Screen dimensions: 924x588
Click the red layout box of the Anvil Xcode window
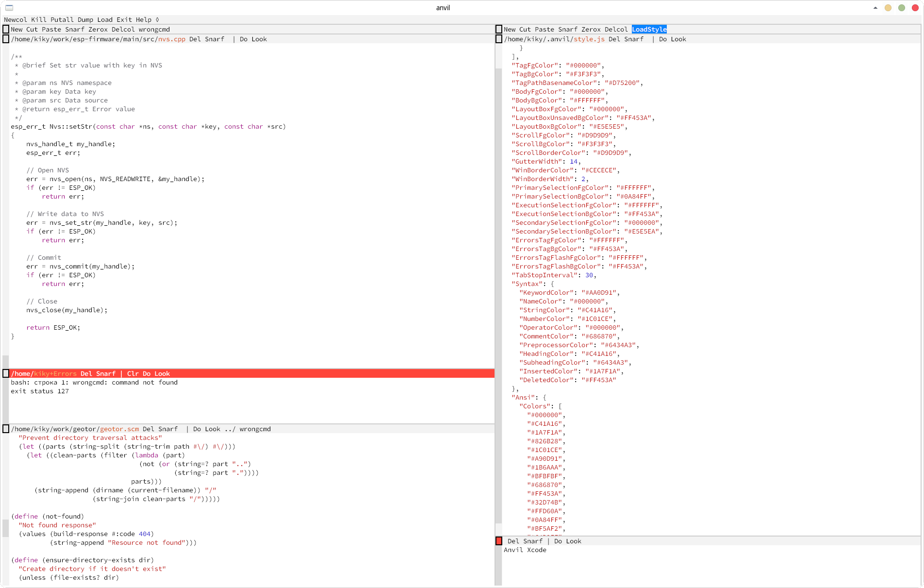click(x=499, y=540)
